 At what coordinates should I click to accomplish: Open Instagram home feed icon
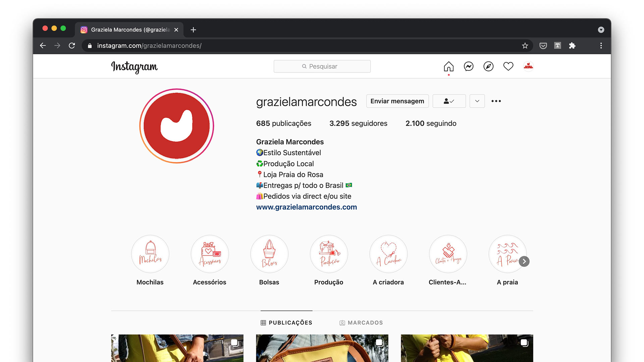[x=448, y=66]
